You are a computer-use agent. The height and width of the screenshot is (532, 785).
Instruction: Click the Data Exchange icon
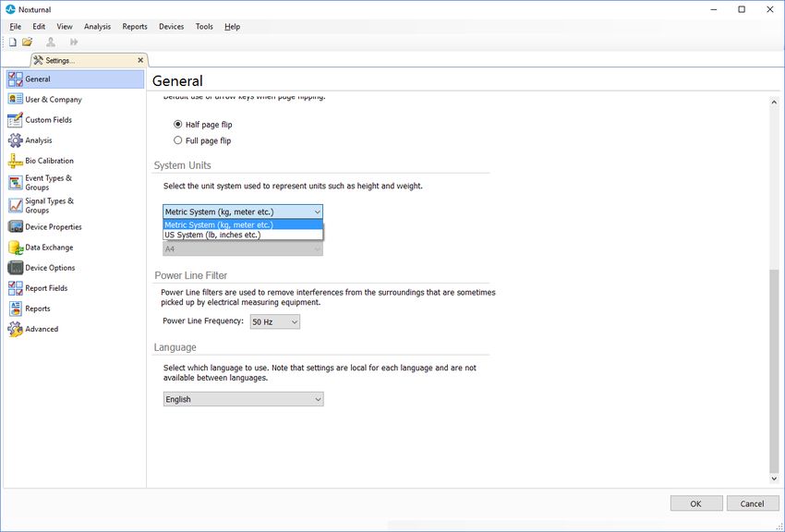tap(16, 248)
